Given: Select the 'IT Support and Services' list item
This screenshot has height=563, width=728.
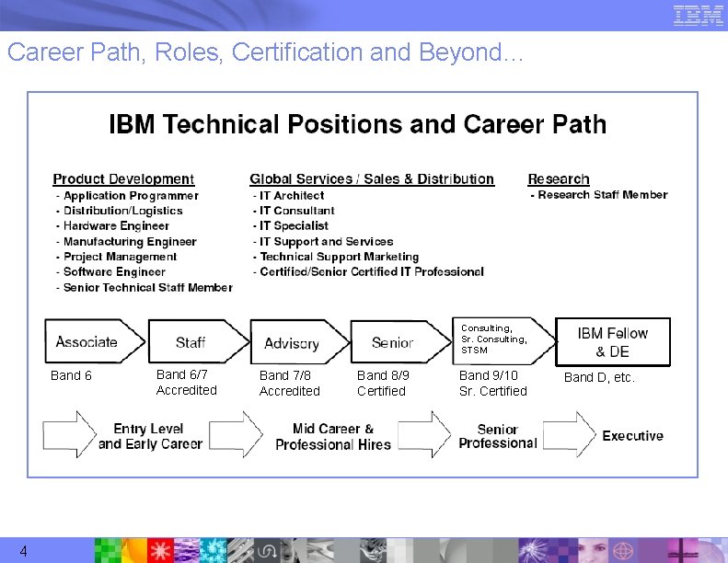Looking at the screenshot, I should click(327, 242).
